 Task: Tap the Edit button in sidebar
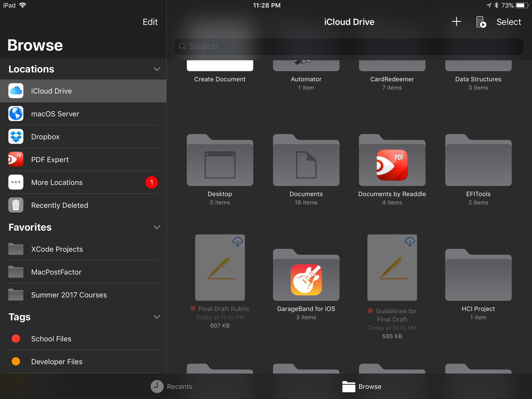click(150, 22)
